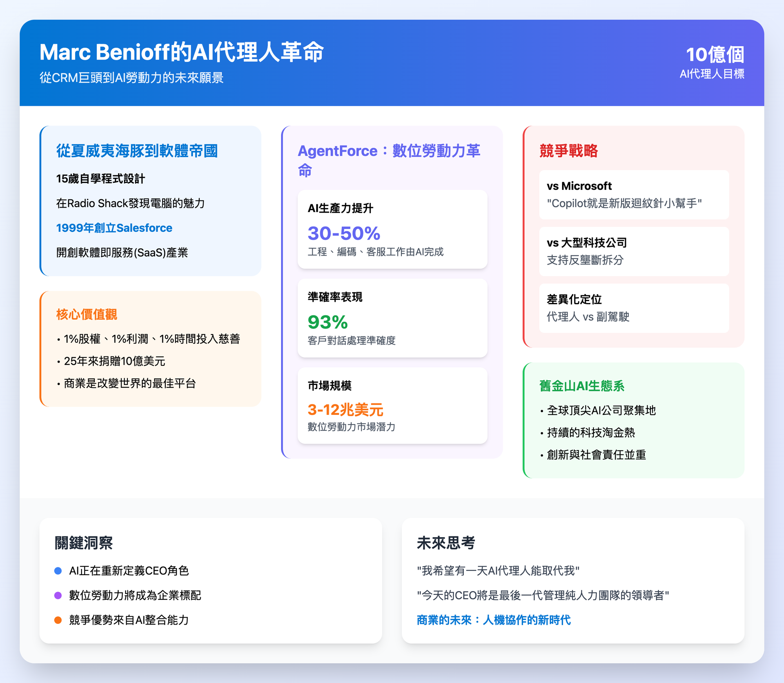Click the "市場規模" card title
The width and height of the screenshot is (784, 683).
click(329, 386)
